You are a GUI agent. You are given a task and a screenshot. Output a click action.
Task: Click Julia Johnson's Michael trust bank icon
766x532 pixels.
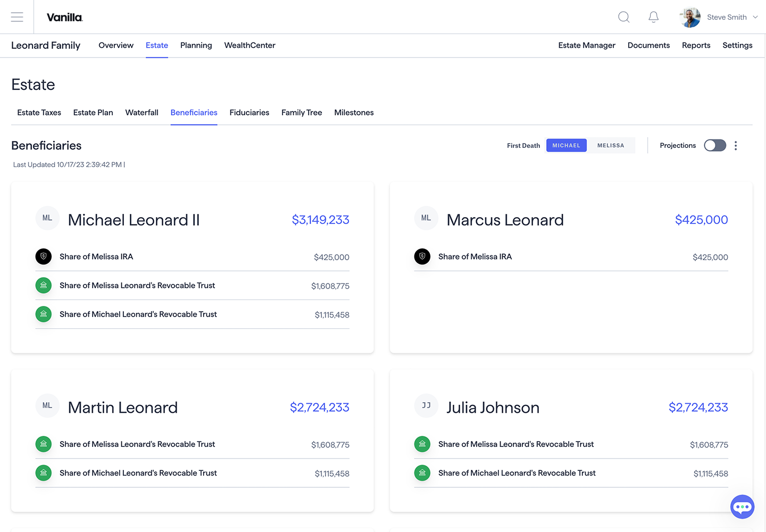(x=422, y=473)
